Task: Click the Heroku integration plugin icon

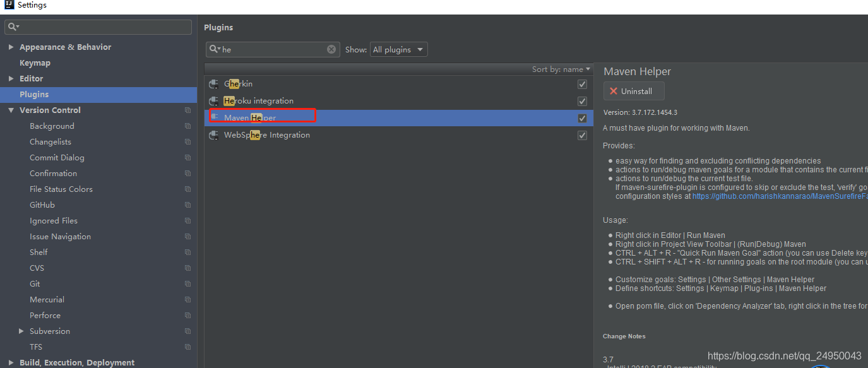Action: click(x=214, y=101)
